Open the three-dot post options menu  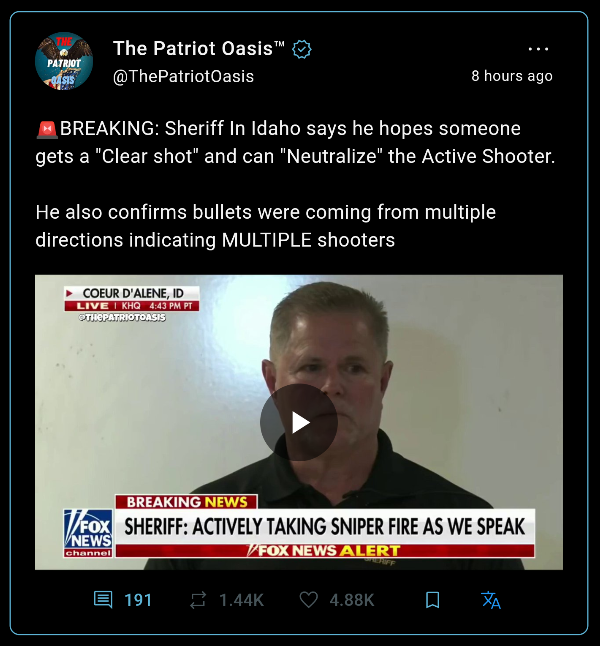[538, 49]
